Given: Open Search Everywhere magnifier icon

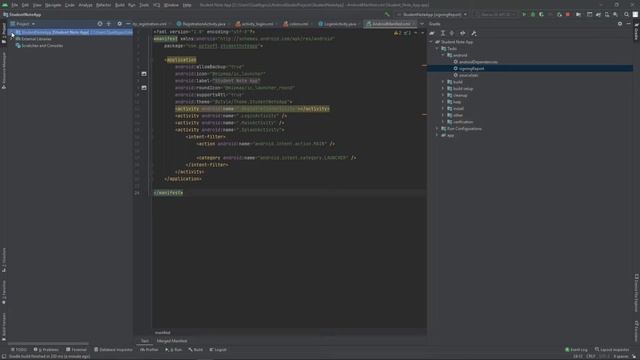Looking at the screenshot, I should pyautogui.click(x=627, y=14).
